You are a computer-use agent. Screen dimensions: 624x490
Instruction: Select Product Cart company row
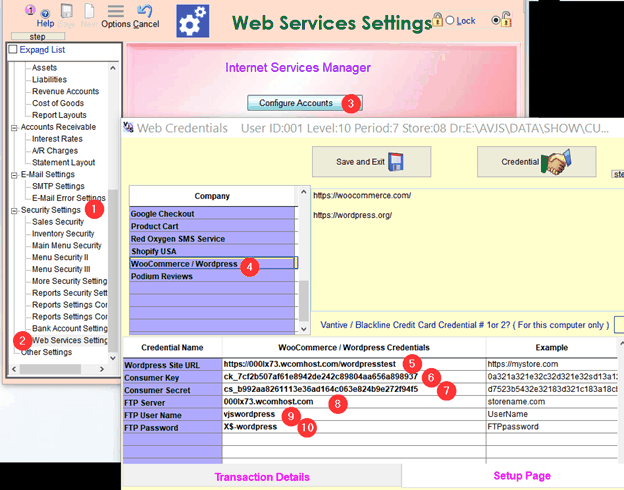click(x=213, y=226)
